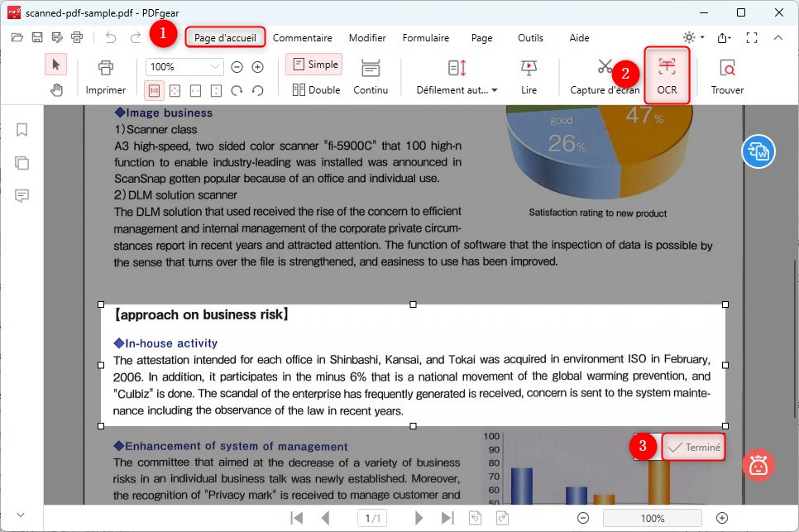This screenshot has width=799, height=532.
Task: Click the page number input field
Action: tap(371, 517)
